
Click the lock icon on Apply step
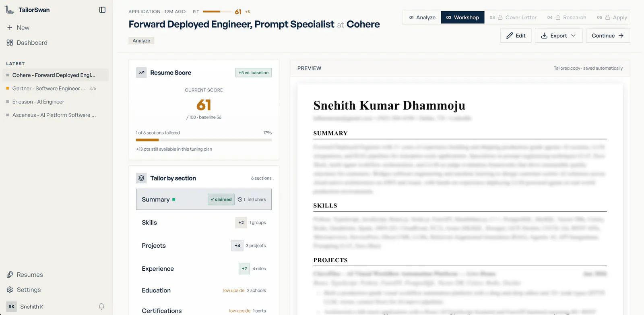click(608, 17)
